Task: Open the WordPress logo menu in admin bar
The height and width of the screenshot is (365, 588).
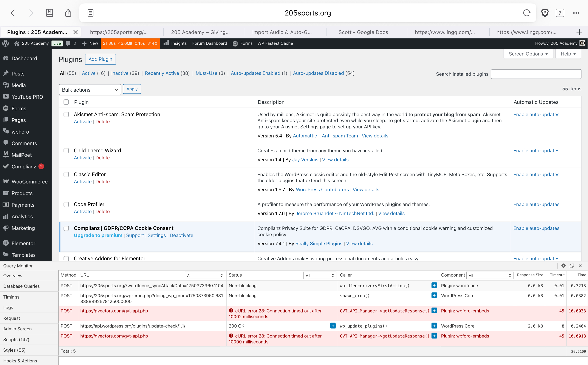Action: pos(6,43)
